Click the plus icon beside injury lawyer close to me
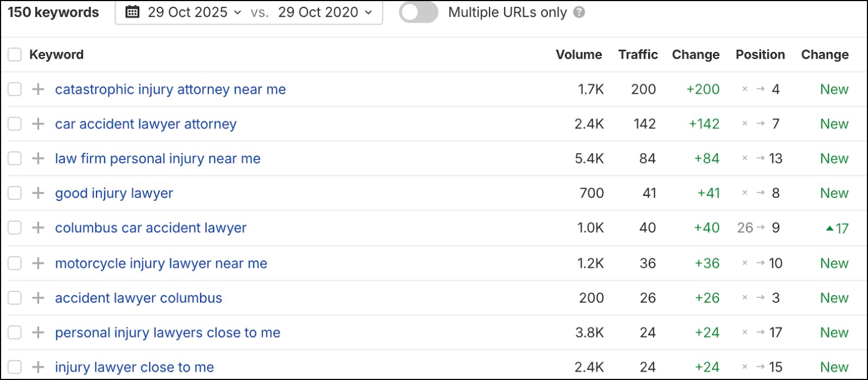Image resolution: width=868 pixels, height=380 pixels. [37, 367]
